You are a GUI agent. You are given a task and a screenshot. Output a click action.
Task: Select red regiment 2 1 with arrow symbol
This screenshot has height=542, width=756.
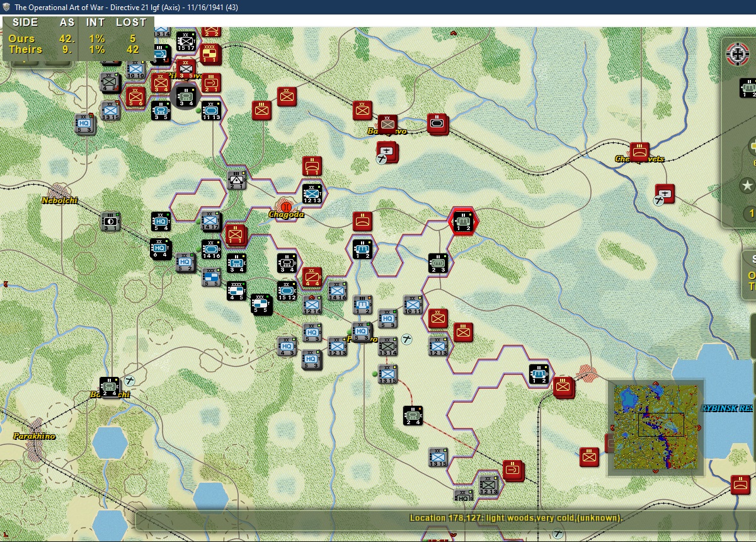pyautogui.click(x=211, y=83)
